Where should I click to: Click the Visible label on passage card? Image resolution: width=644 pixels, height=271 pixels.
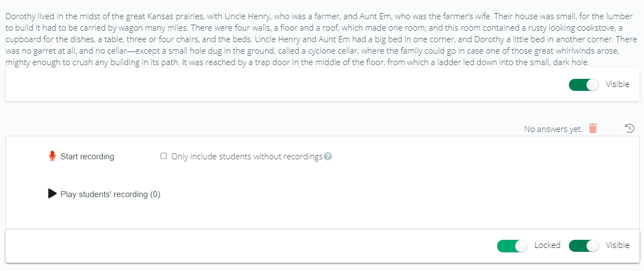[617, 84]
